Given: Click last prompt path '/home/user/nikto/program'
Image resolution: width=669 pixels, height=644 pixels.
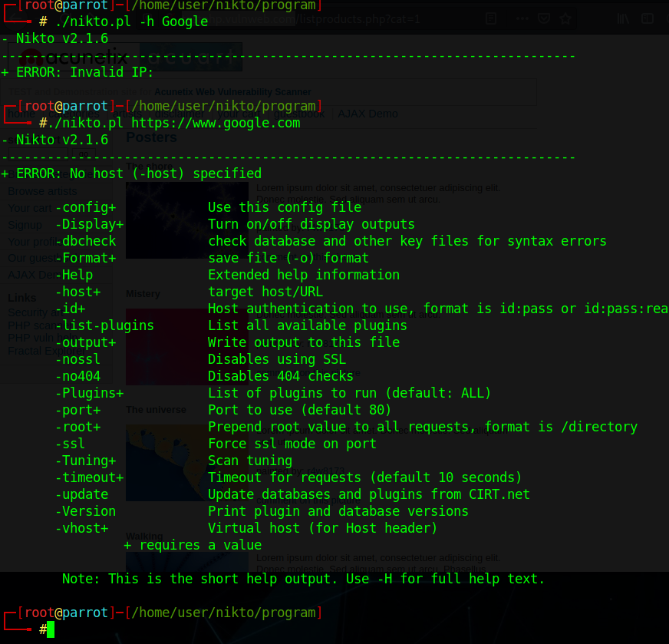Looking at the screenshot, I should [223, 613].
